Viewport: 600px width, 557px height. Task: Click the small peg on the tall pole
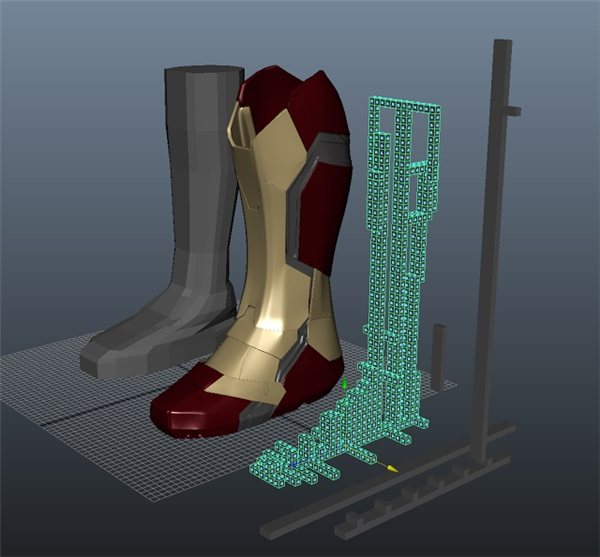pos(514,111)
